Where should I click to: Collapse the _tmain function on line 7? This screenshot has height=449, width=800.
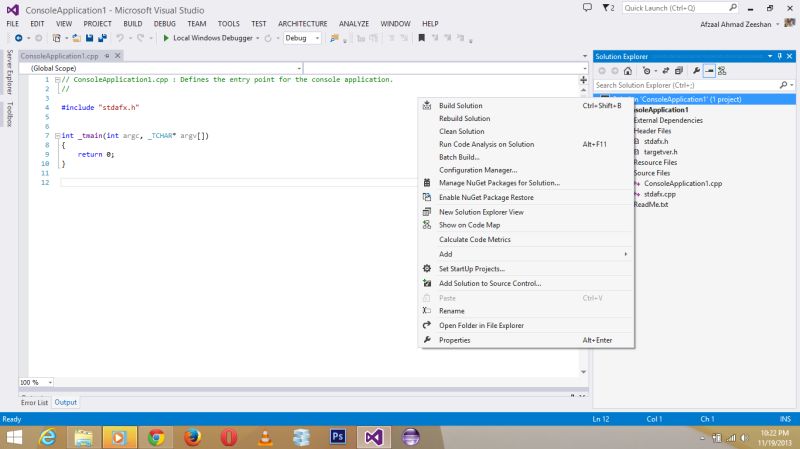coord(58,136)
